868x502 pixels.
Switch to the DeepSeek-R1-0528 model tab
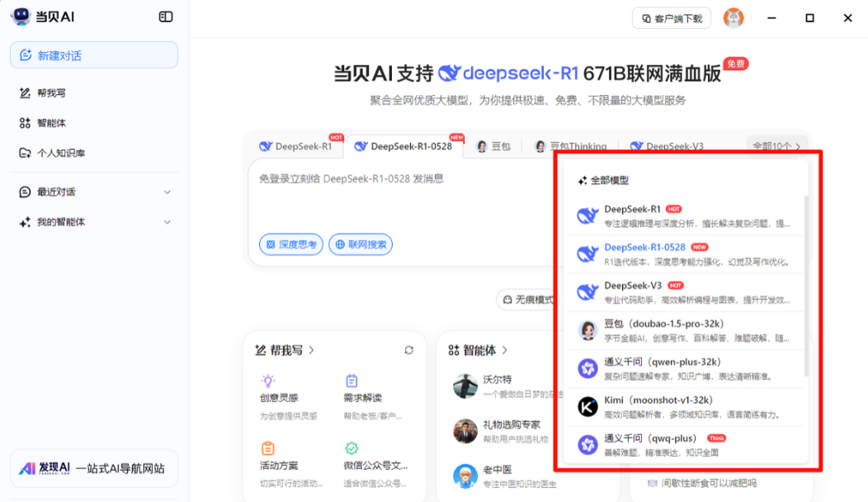pyautogui.click(x=403, y=146)
